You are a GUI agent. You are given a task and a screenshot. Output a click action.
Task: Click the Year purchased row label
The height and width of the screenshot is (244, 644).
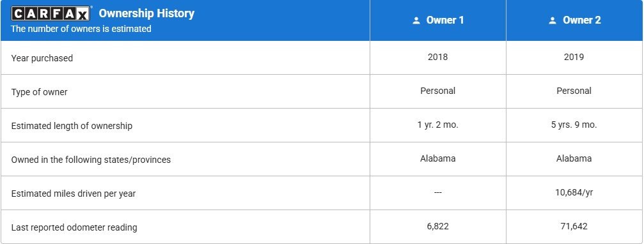(x=42, y=58)
